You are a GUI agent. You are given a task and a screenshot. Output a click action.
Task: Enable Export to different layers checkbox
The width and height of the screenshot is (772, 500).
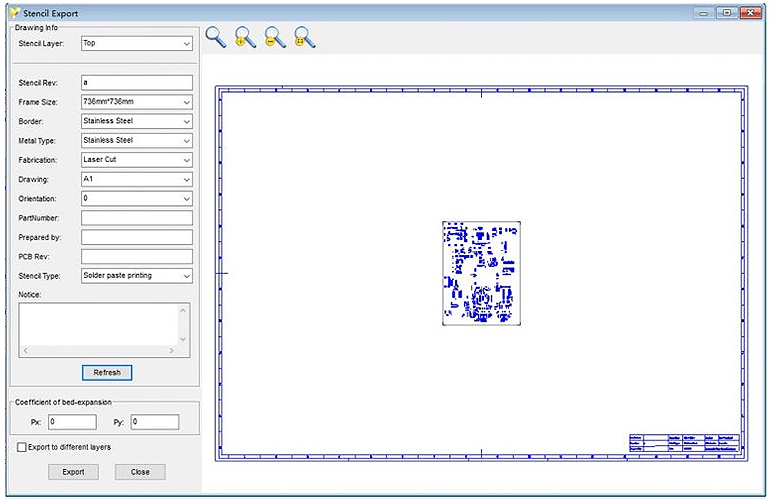[22, 447]
